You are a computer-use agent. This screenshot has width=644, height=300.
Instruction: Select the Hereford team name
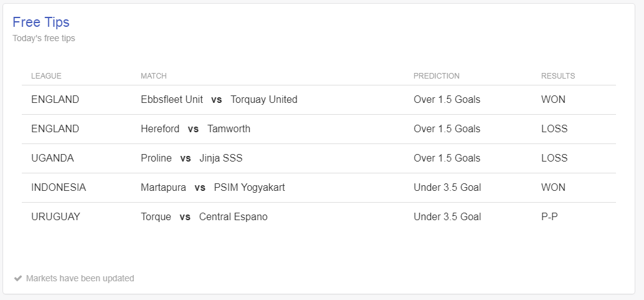pyautogui.click(x=160, y=129)
